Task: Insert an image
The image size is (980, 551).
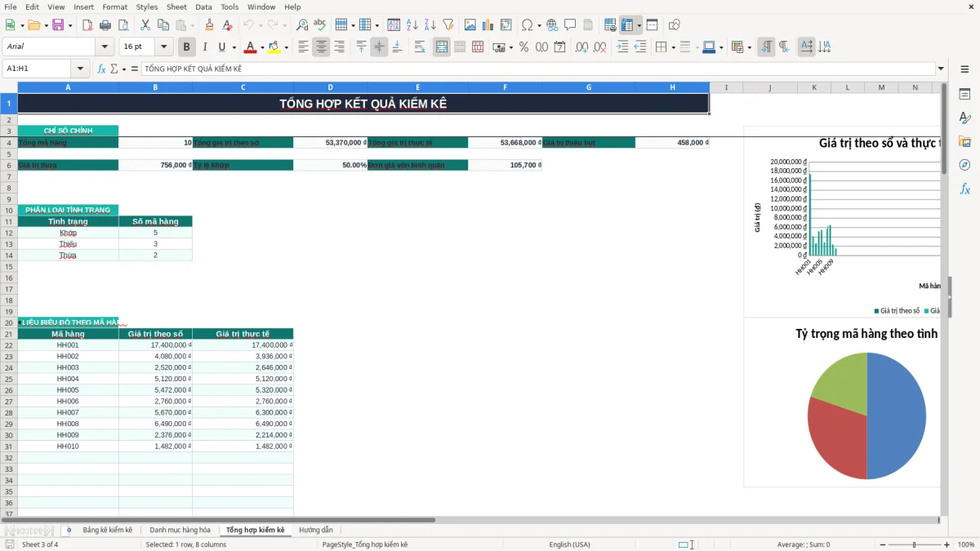Action: [470, 25]
